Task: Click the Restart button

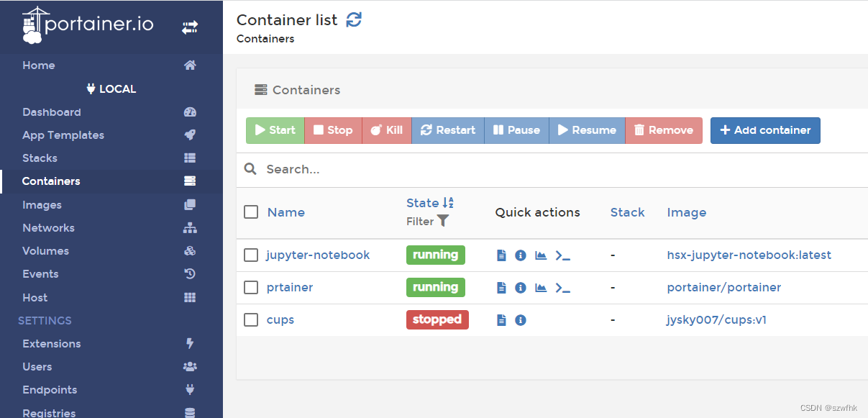Action: coord(447,130)
